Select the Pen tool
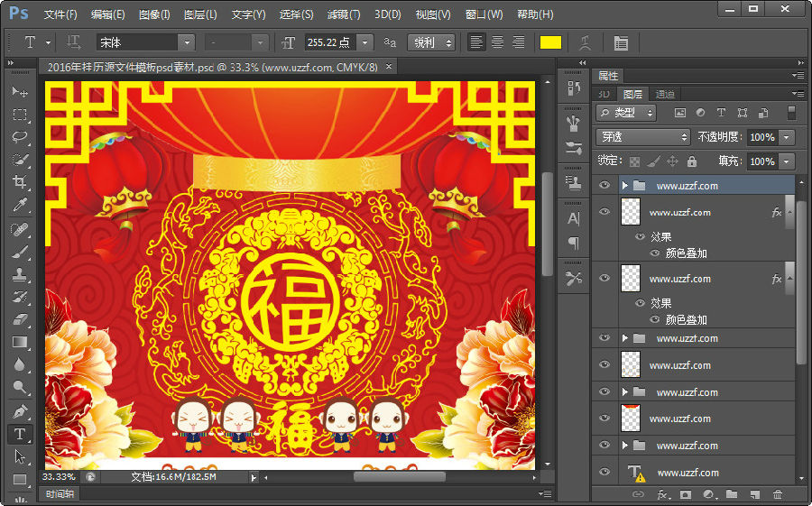 click(20, 411)
